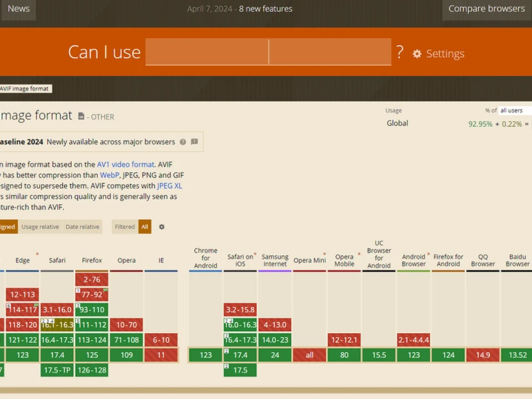Open the all users dropdown

tap(515, 110)
